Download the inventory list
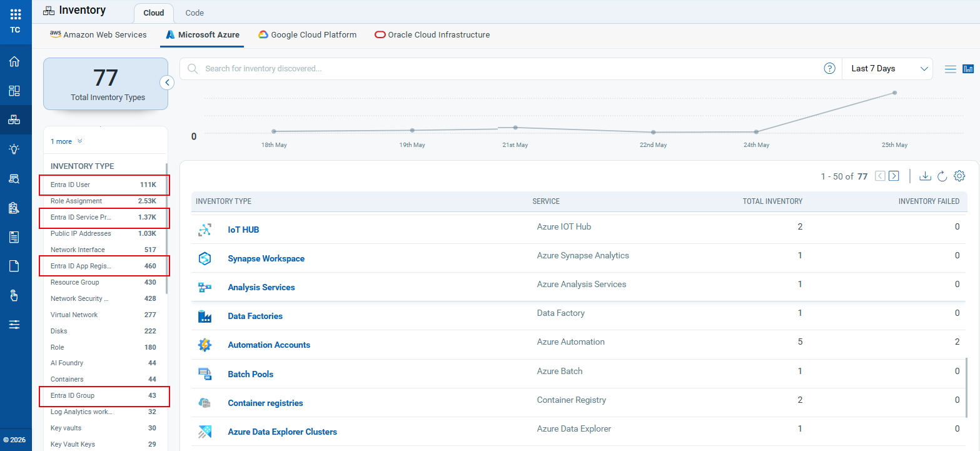Viewport: 980px width, 451px height. coord(925,176)
